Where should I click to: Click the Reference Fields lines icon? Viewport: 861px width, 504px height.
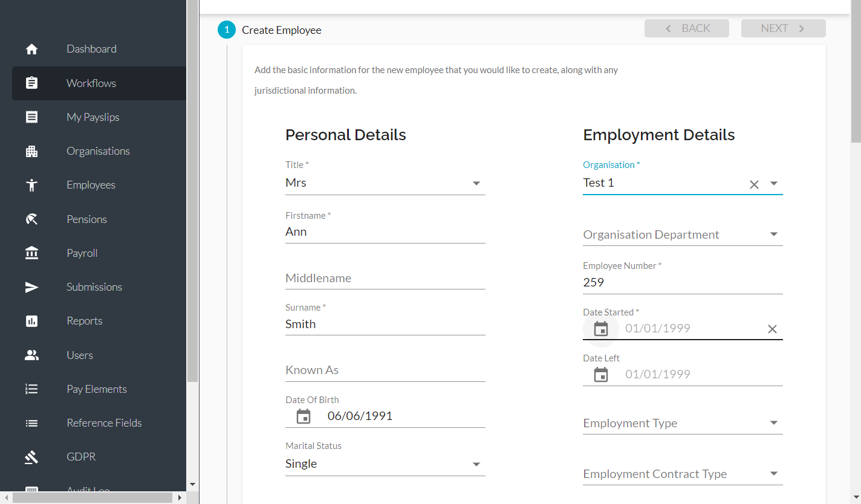tap(32, 423)
